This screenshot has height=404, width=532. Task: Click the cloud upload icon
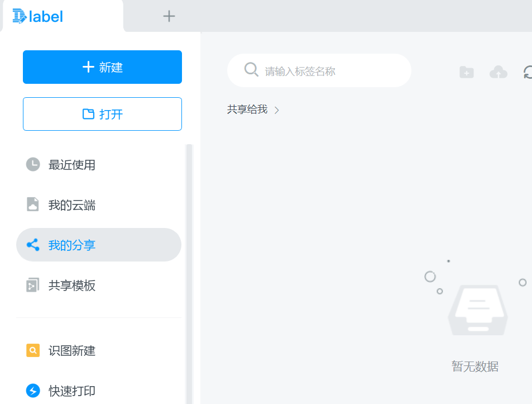(x=498, y=72)
